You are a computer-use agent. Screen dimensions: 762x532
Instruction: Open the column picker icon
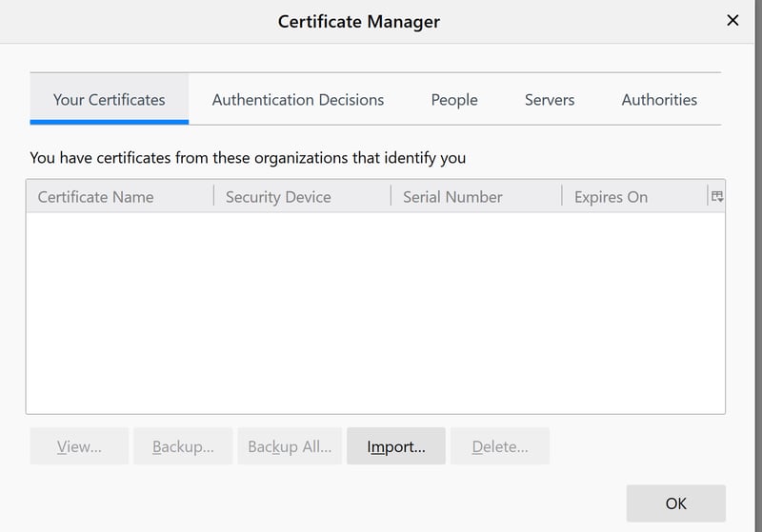tap(717, 197)
